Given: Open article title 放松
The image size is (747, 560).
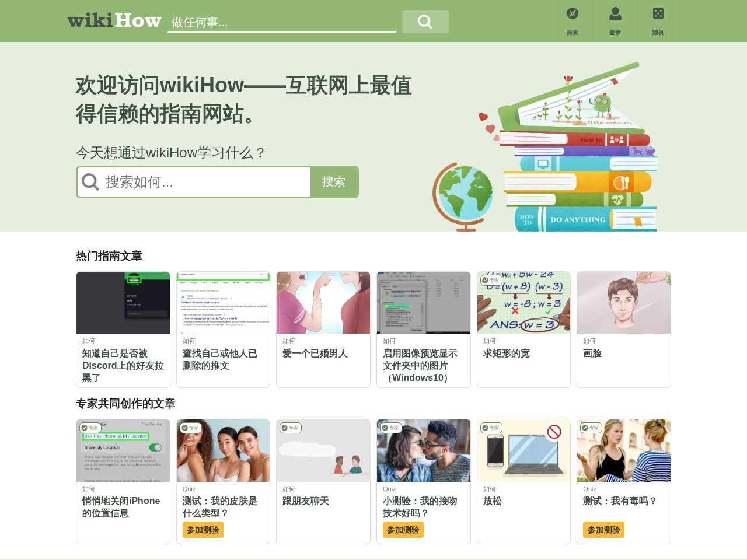Looking at the screenshot, I should click(493, 501).
